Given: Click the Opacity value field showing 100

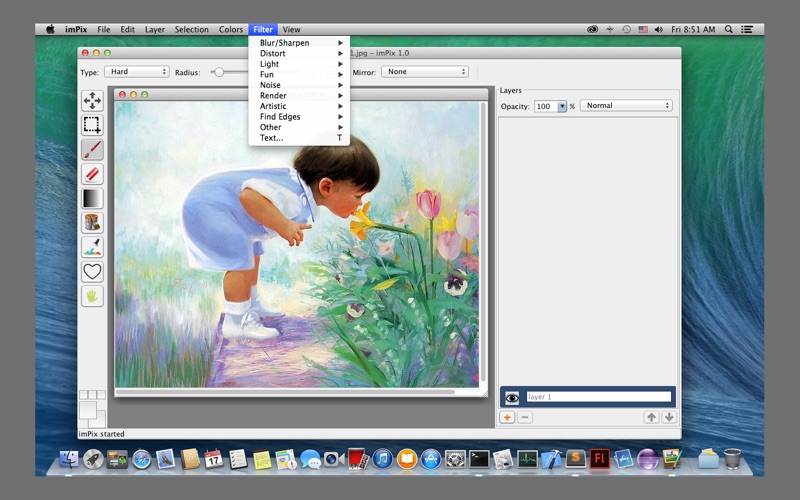Looking at the screenshot, I should pyautogui.click(x=545, y=106).
